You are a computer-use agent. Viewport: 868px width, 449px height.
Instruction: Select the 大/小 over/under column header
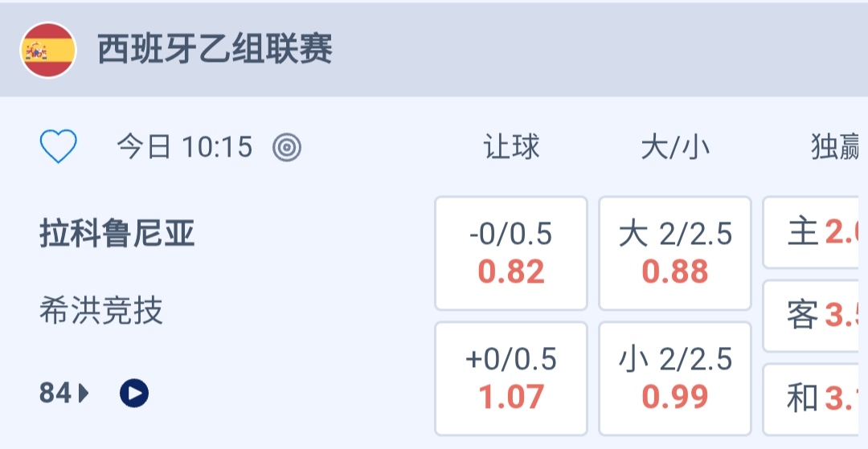point(675,147)
